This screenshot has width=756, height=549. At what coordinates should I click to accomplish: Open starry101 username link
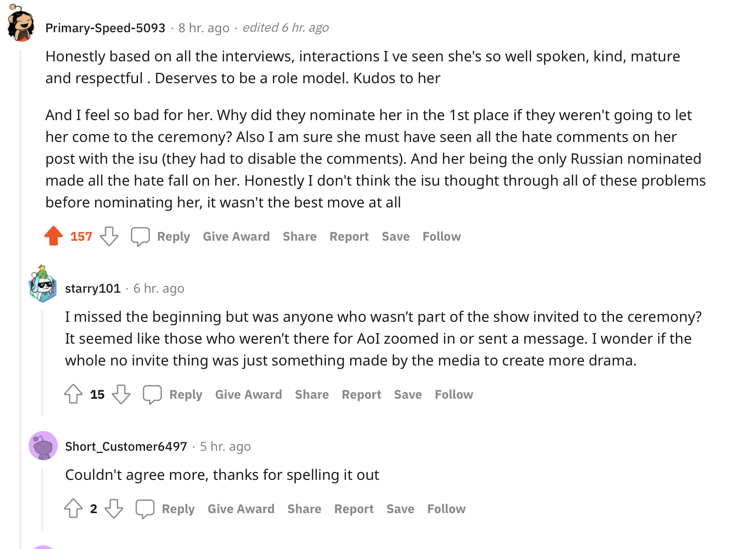click(x=93, y=288)
